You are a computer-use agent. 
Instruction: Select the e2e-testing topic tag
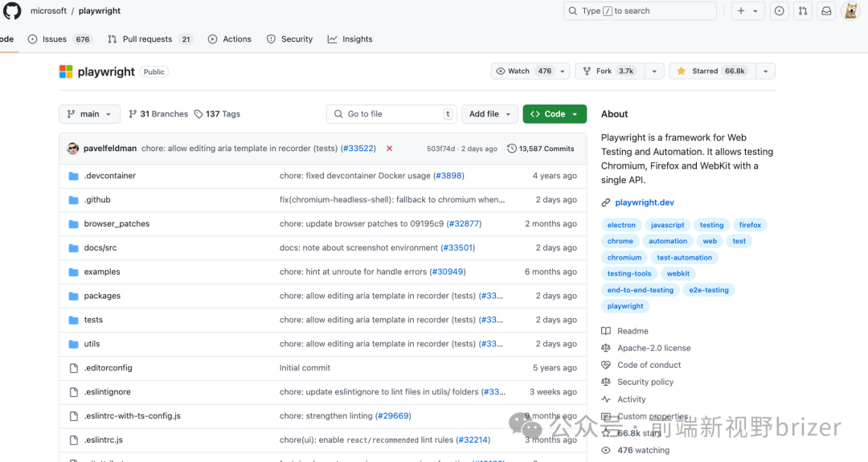click(709, 290)
